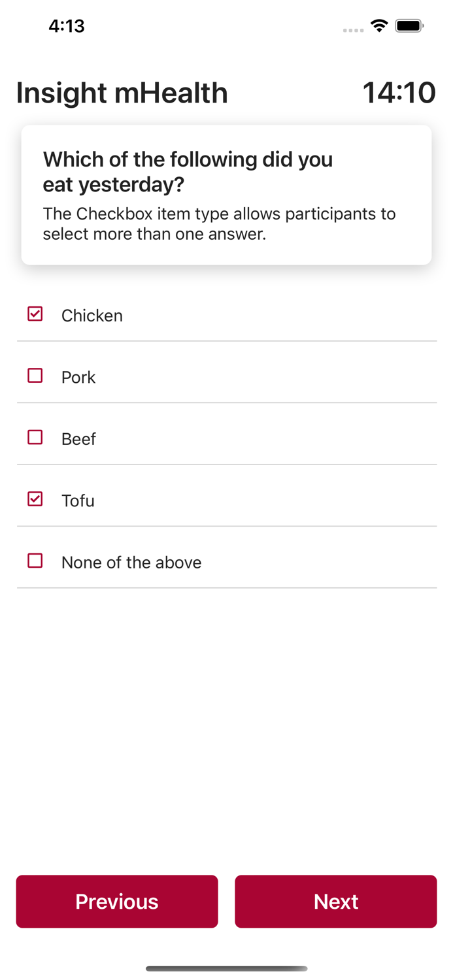This screenshot has width=453, height=980.
Task: Check the Beef checkbox
Action: coord(35,437)
